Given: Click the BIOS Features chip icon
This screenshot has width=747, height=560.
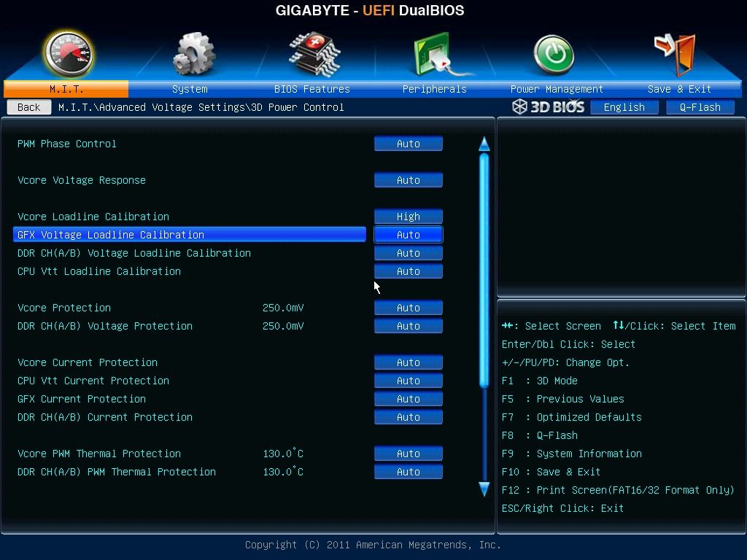Looking at the screenshot, I should coord(314,54).
